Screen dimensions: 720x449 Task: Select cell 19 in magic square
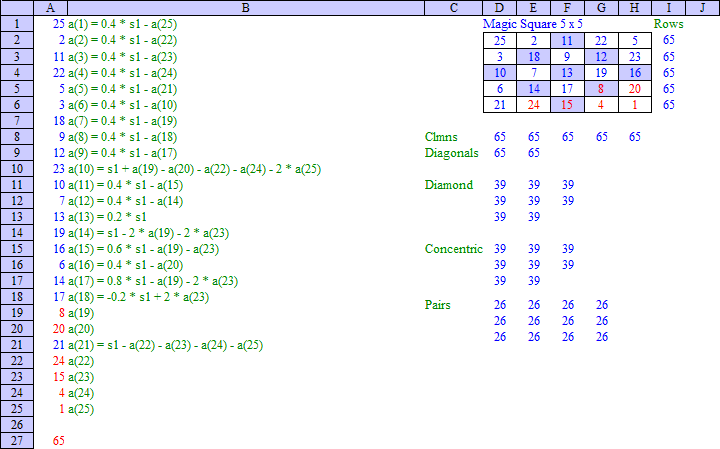coord(601,73)
